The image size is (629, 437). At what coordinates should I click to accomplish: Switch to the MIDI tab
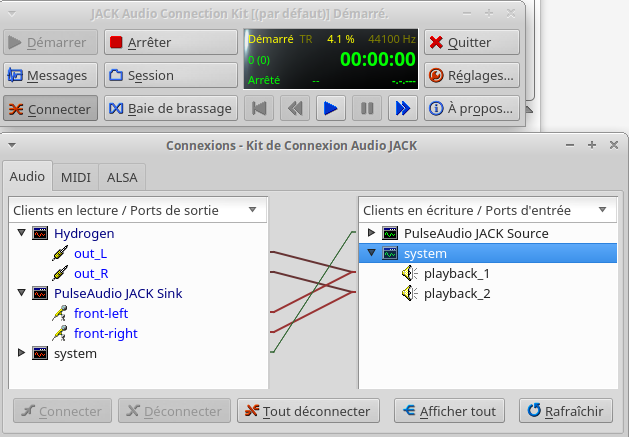click(x=75, y=177)
